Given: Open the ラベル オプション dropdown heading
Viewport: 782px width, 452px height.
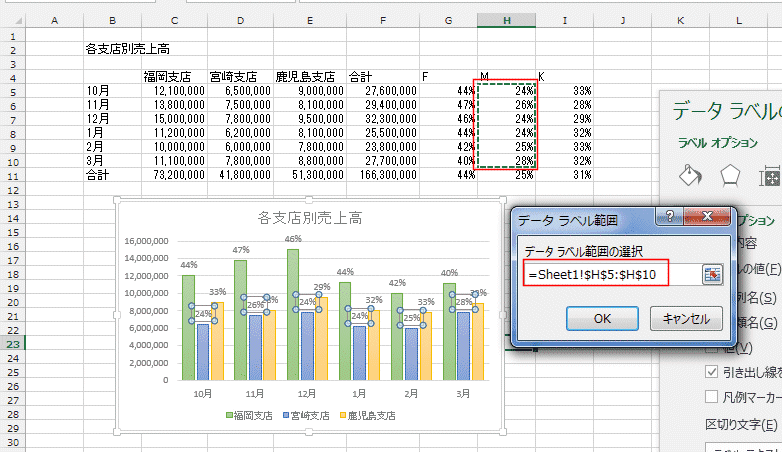Looking at the screenshot, I should point(720,143).
